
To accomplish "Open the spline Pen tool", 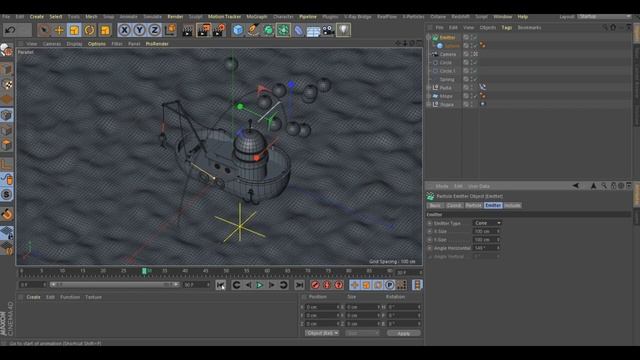I will click(x=253, y=30).
